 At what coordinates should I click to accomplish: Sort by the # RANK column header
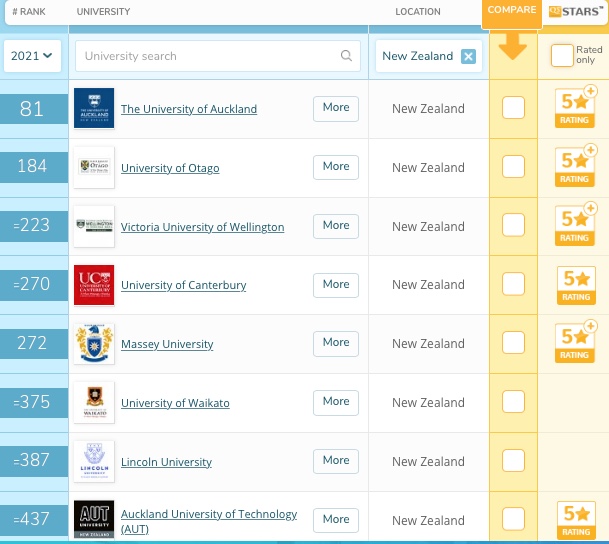(29, 12)
